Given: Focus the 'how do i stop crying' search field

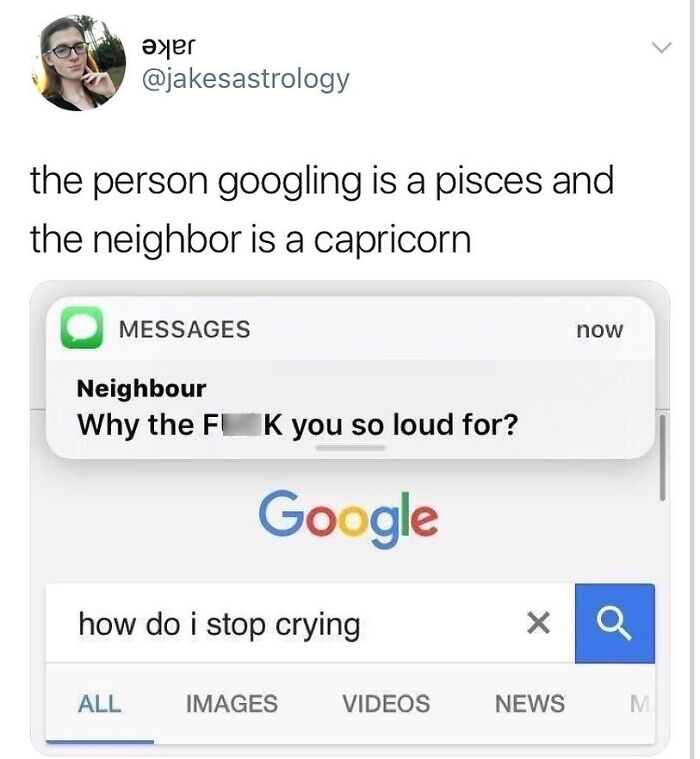Looking at the screenshot, I should click(310, 623).
